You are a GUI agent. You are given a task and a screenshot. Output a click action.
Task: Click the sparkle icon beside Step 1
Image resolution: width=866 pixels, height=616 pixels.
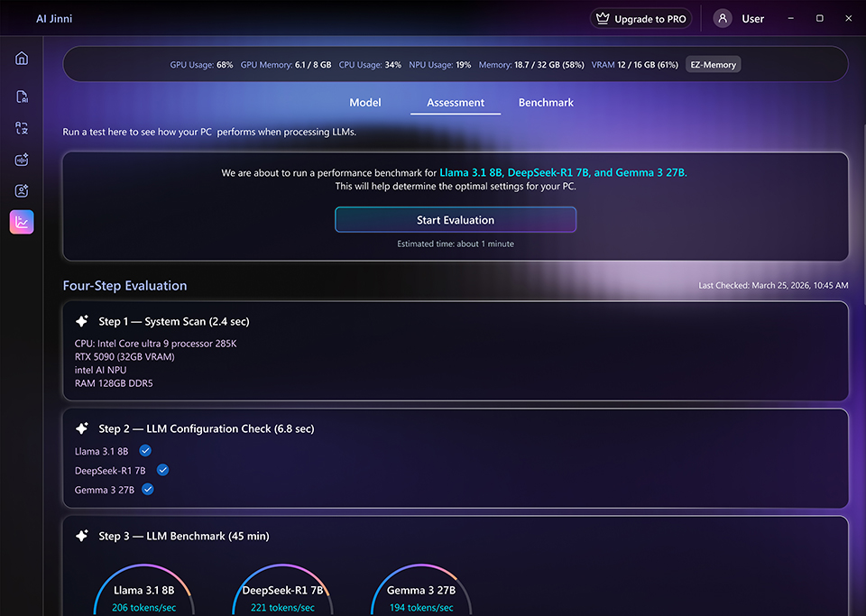(x=82, y=321)
